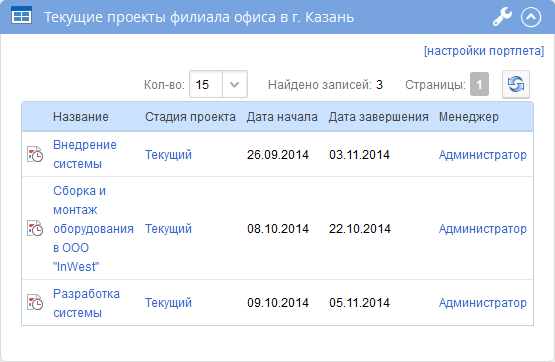Screen dimensions: 555x362
Task: Click the project icon beside Сборка и монтаж
Action: [35, 229]
